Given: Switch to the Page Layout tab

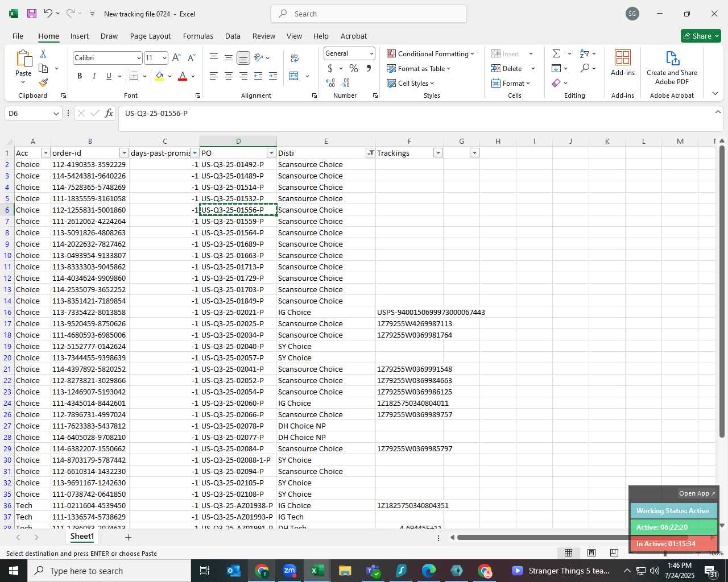Looking at the screenshot, I should [x=150, y=36].
